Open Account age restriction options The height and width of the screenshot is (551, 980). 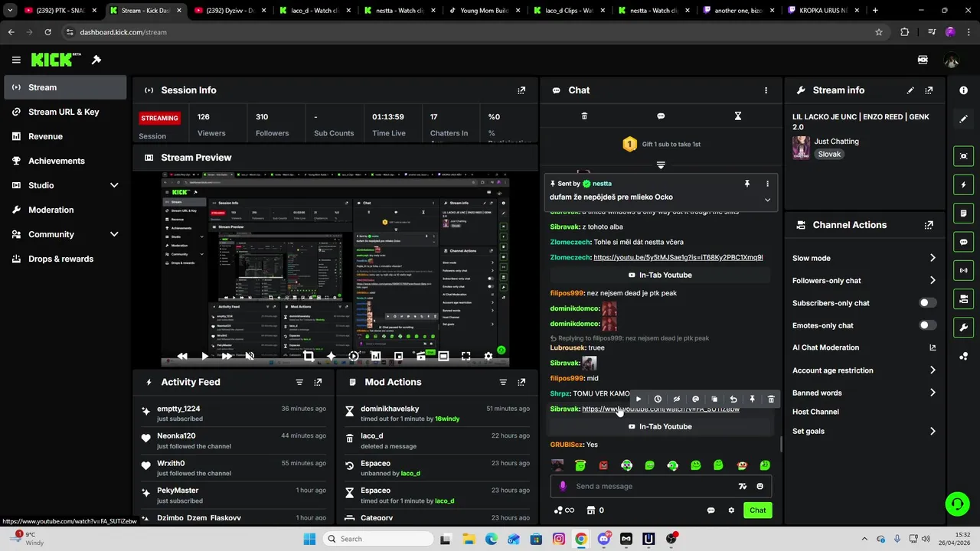pos(864,370)
